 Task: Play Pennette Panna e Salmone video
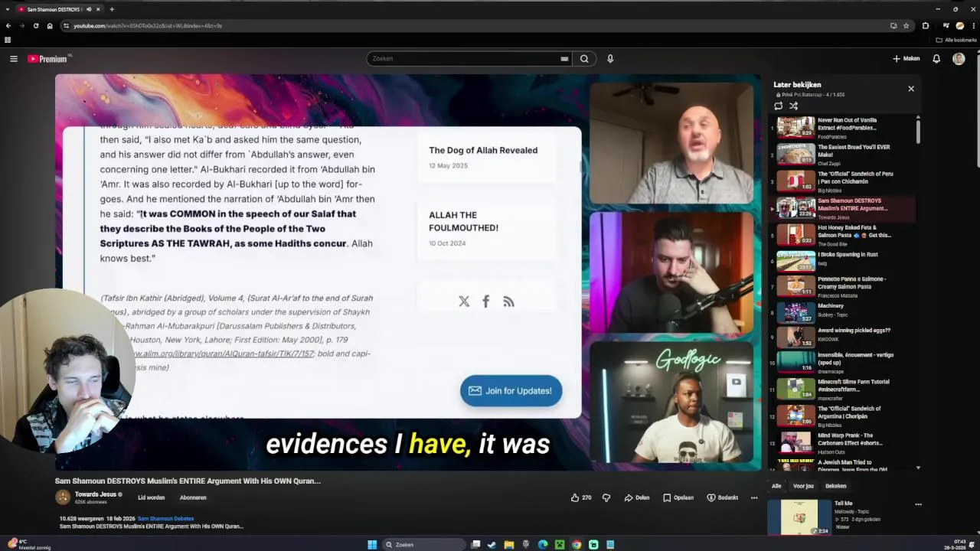(x=842, y=285)
